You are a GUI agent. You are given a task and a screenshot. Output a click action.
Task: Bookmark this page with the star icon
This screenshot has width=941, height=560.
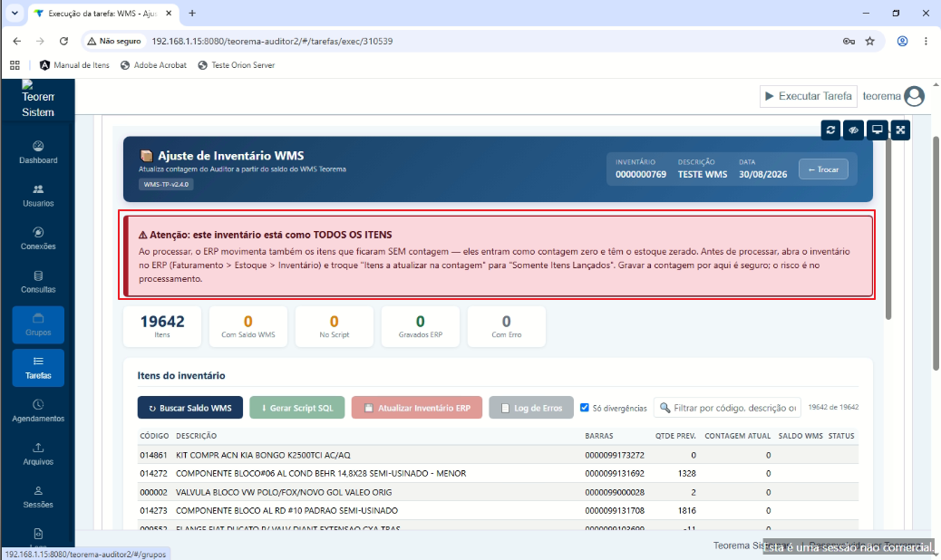click(x=869, y=42)
